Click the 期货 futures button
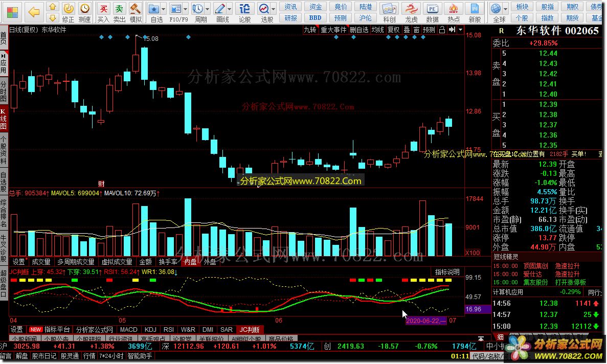The height and width of the screenshot is (364, 607). (x=572, y=18)
